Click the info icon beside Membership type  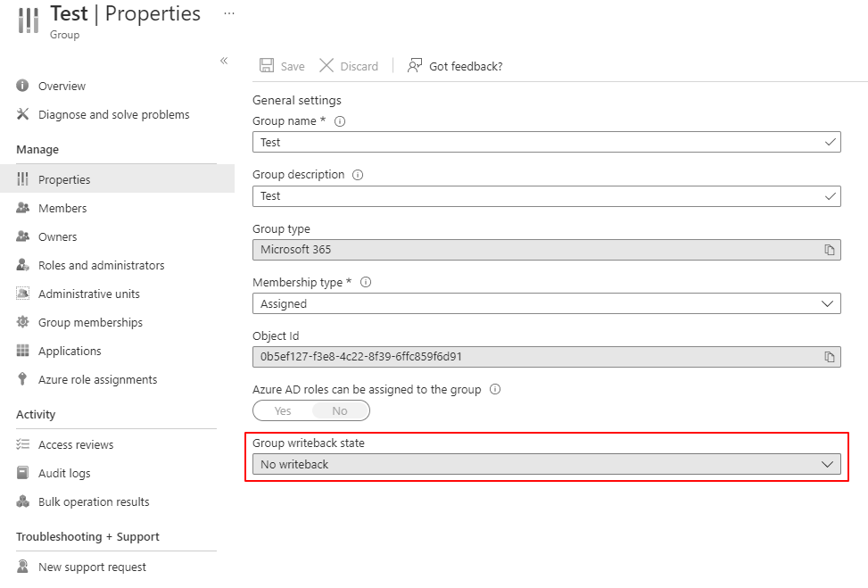pos(366,282)
